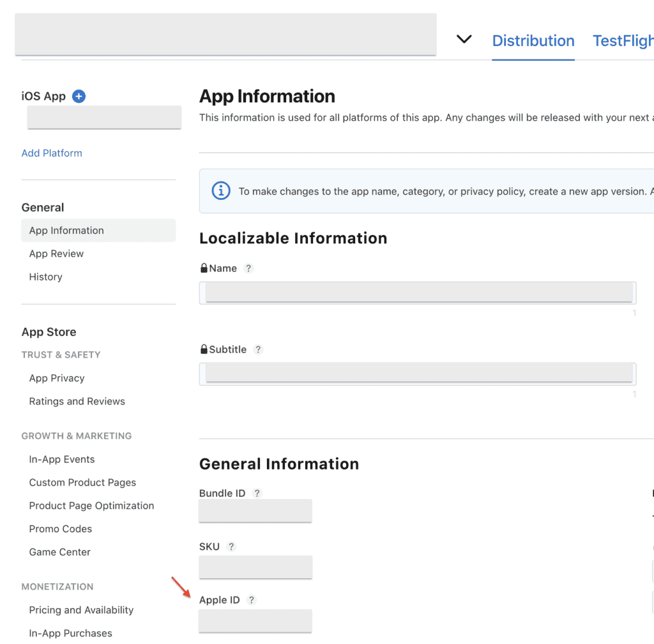Expand the app selector chevron at top
Image resolution: width=654 pixels, height=644 pixels.
click(464, 39)
